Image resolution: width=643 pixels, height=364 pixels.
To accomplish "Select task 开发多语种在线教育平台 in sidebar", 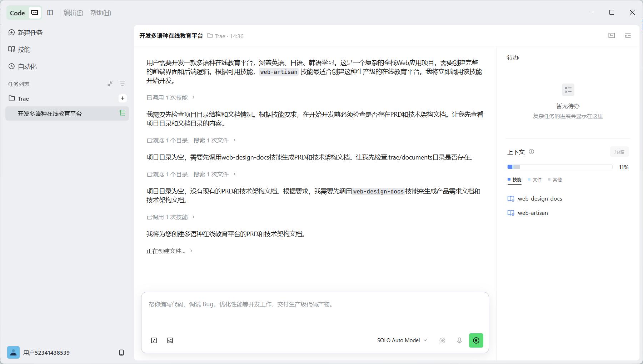I will pos(67,113).
